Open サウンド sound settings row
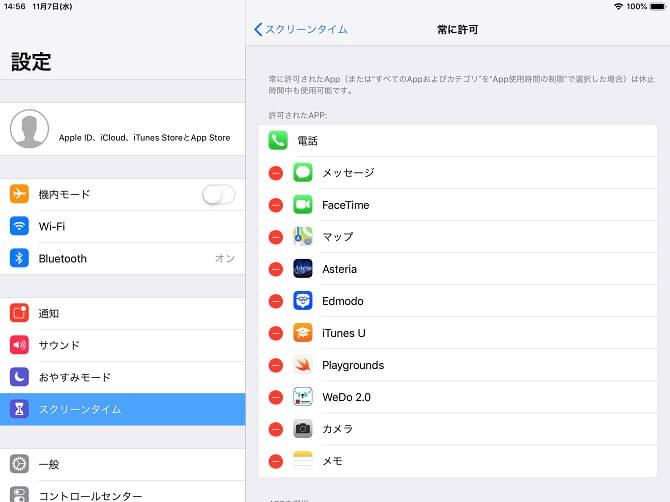This screenshot has height=502, width=670. (123, 346)
